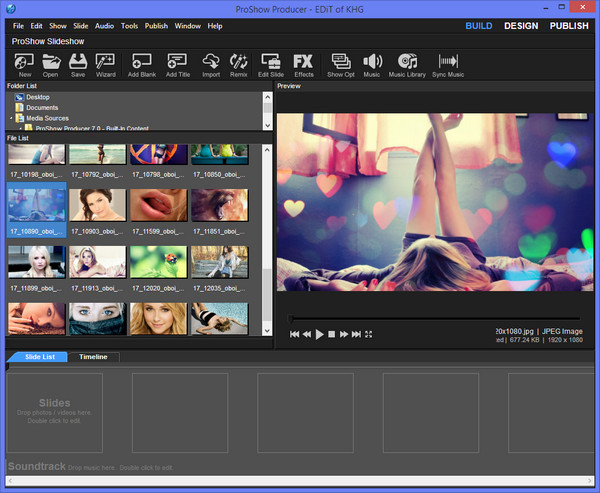This screenshot has height=493, width=600.
Task: Collapse the Media Sources tree node
Action: pyautogui.click(x=10, y=118)
